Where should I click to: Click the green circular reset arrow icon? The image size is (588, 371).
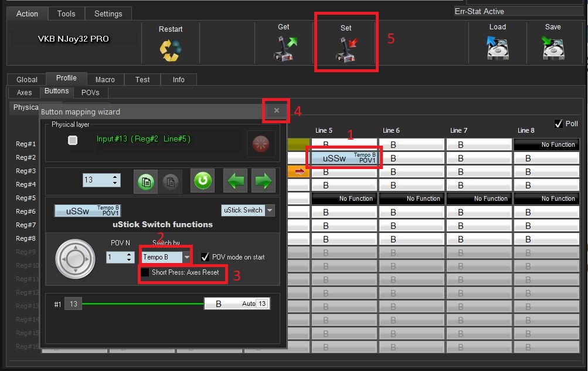point(203,181)
